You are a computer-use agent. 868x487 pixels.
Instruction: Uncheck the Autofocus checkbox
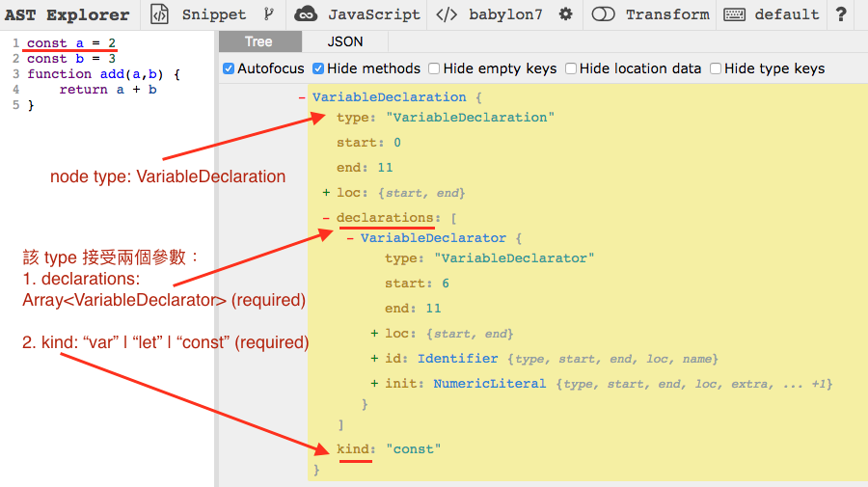[229, 68]
